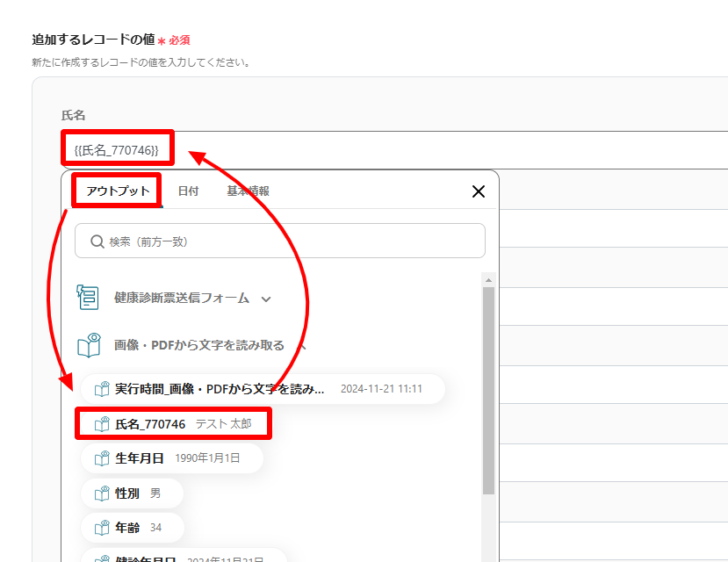This screenshot has height=562, width=728.
Task: Click the icon beside 生年月日
Action: pyautogui.click(x=102, y=458)
